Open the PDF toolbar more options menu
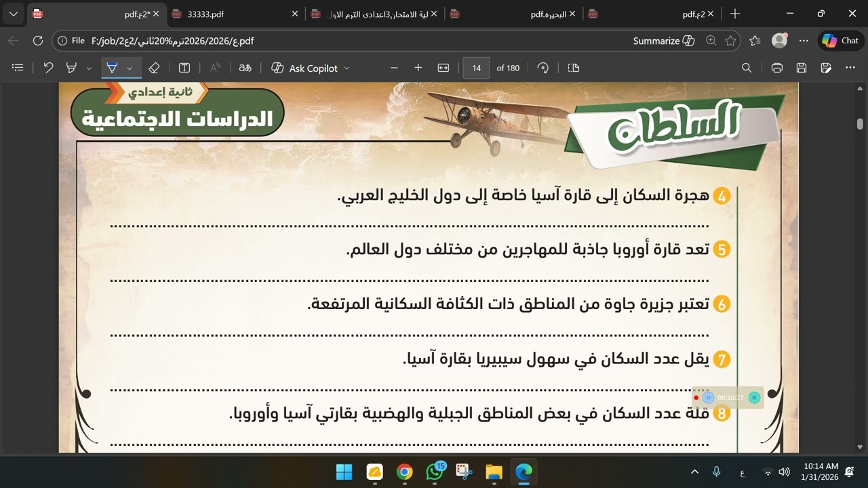 pos(850,68)
